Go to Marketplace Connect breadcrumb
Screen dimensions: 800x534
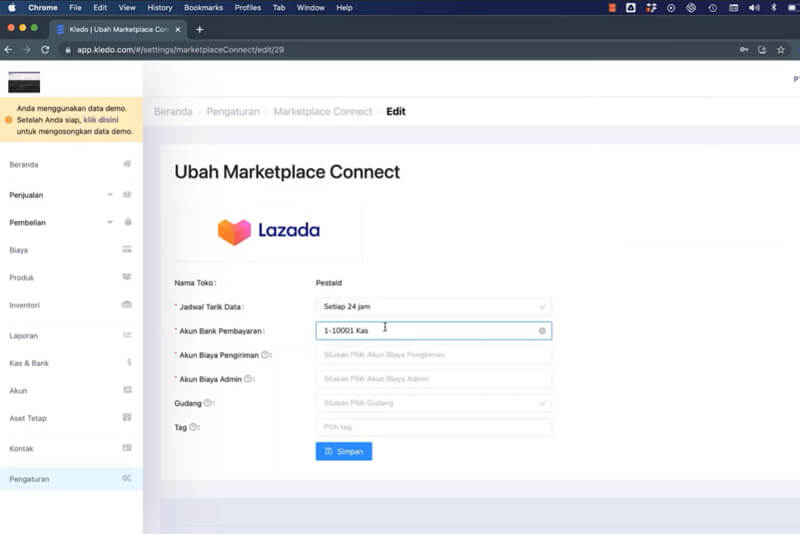tap(323, 112)
